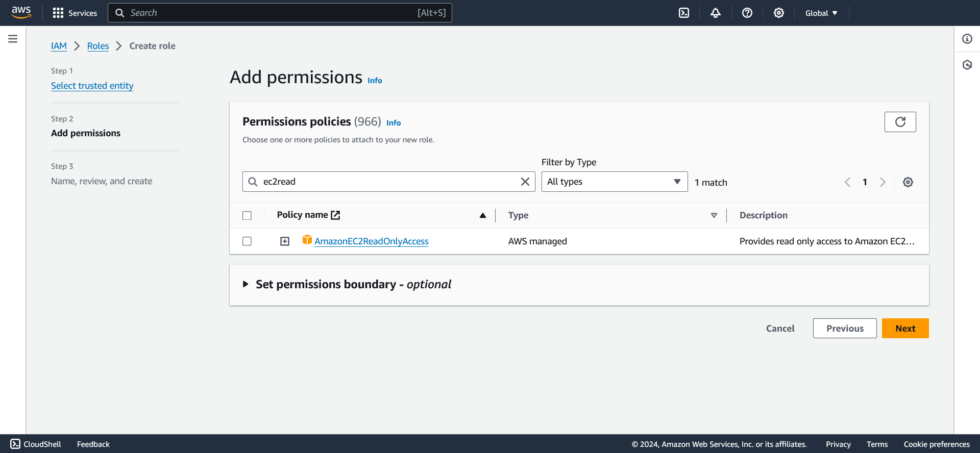Click the Next button
Image resolution: width=980 pixels, height=453 pixels.
pyautogui.click(x=905, y=329)
